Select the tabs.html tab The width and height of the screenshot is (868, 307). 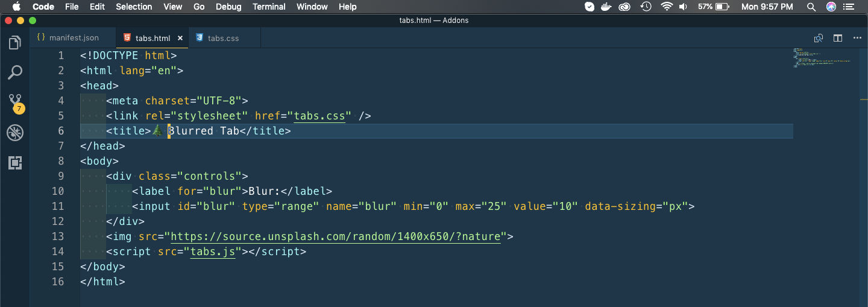coord(153,38)
